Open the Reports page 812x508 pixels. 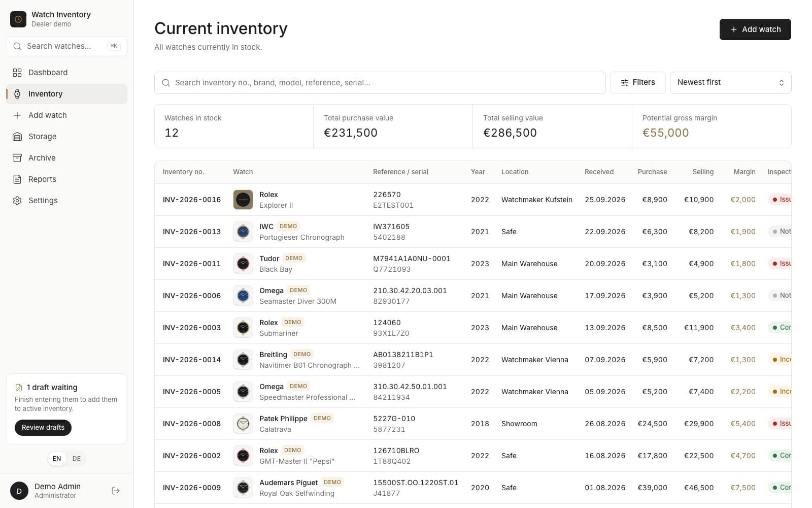tap(66, 179)
